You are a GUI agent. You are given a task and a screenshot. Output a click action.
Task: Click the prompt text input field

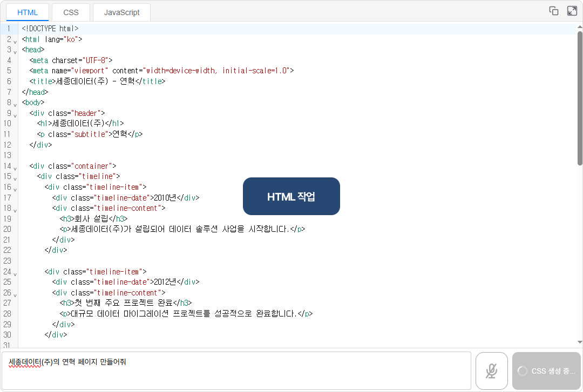236,371
